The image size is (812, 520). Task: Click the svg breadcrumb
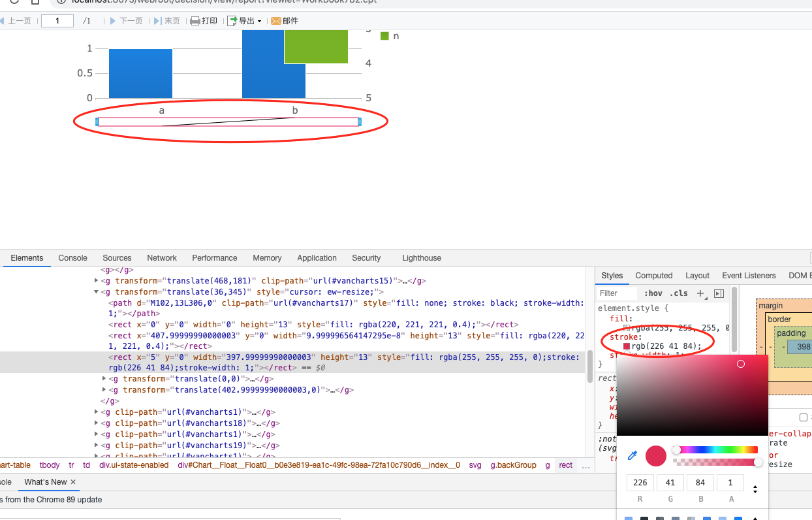tap(475, 465)
